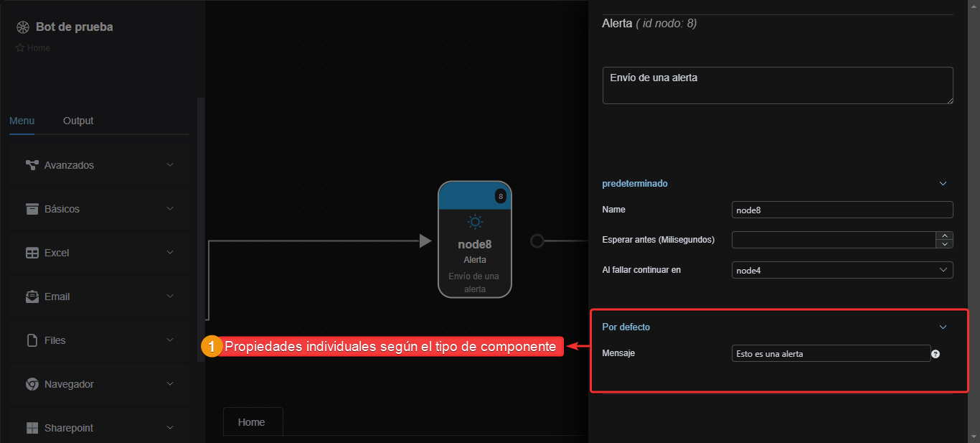Open the Al fallar continuar en dropdown
This screenshot has height=443, width=980.
click(x=842, y=270)
